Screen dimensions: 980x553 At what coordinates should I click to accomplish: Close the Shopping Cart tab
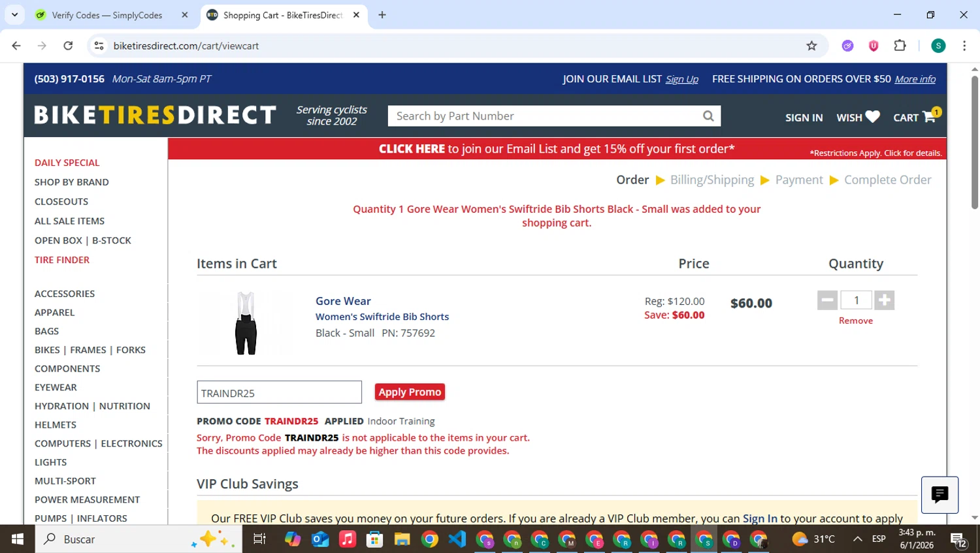click(356, 15)
